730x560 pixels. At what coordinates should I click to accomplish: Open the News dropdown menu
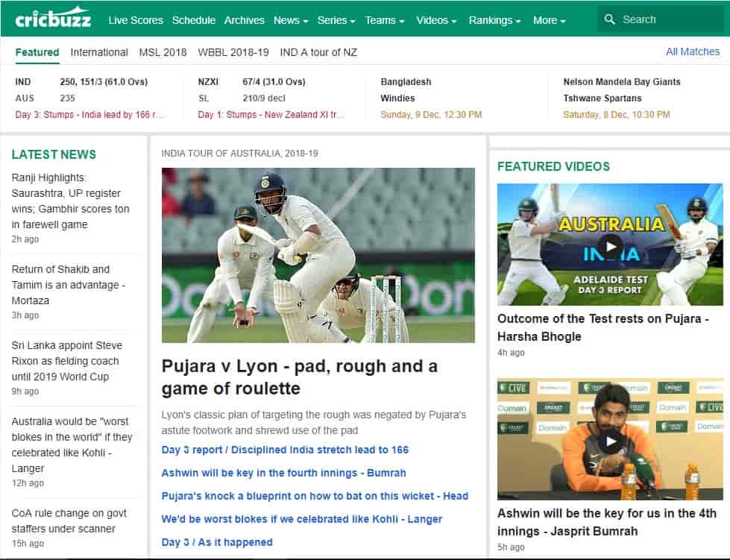click(291, 20)
